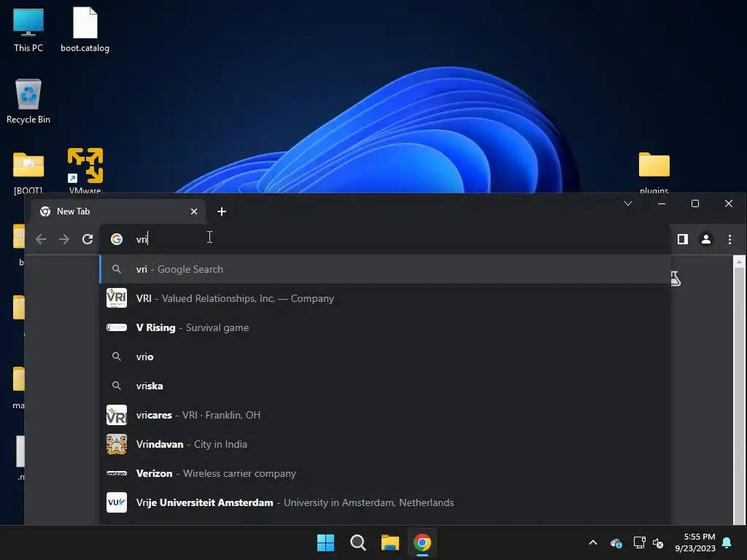Minimize the Chrome window
The height and width of the screenshot is (560, 747).
(661, 204)
